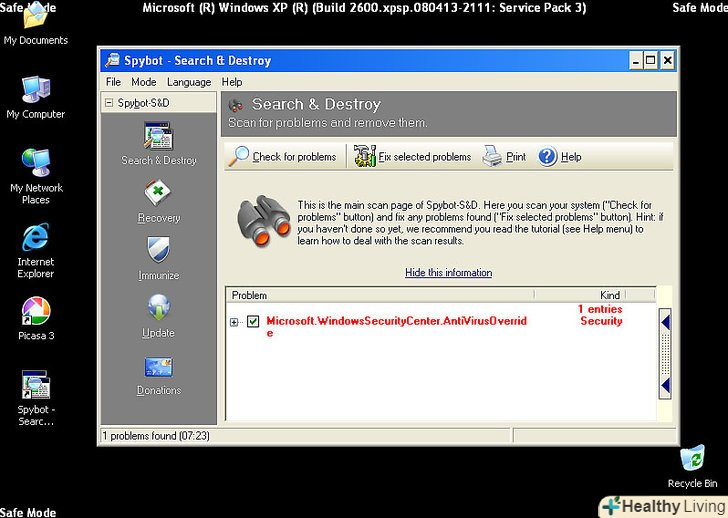728x518 pixels.
Task: Sort by the Kind column header
Action: point(580,295)
